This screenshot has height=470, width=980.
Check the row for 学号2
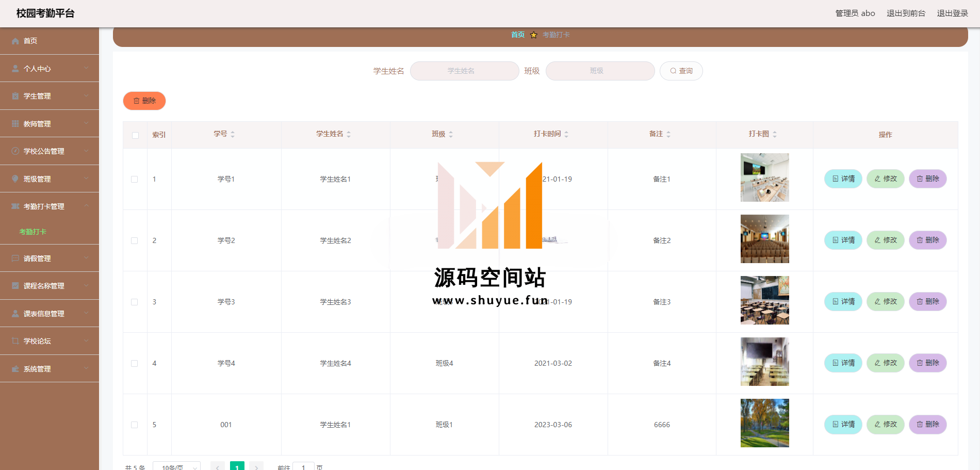[x=135, y=241]
